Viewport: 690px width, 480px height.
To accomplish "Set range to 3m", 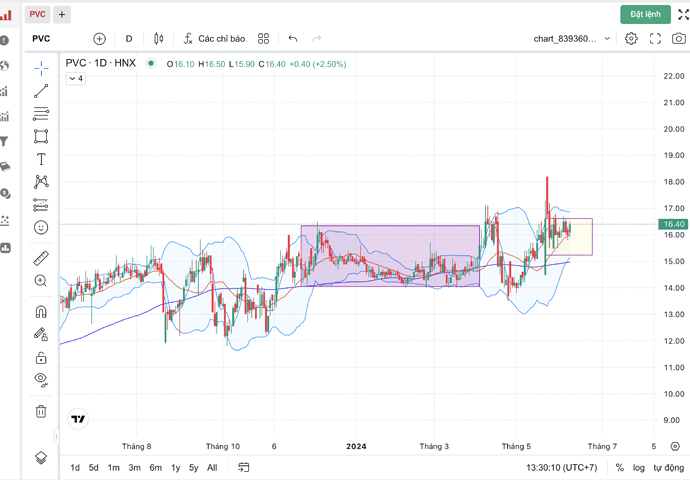I will (x=135, y=468).
